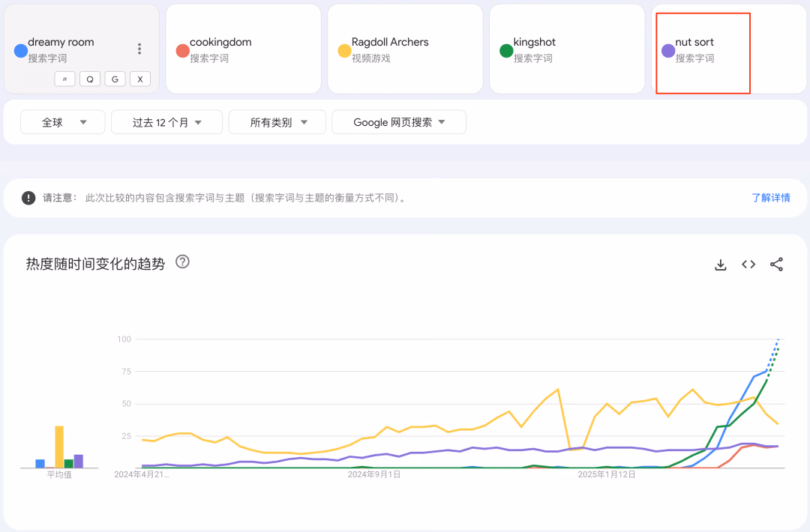Open help icon beside 热度随时间变化的趋势

point(182,262)
